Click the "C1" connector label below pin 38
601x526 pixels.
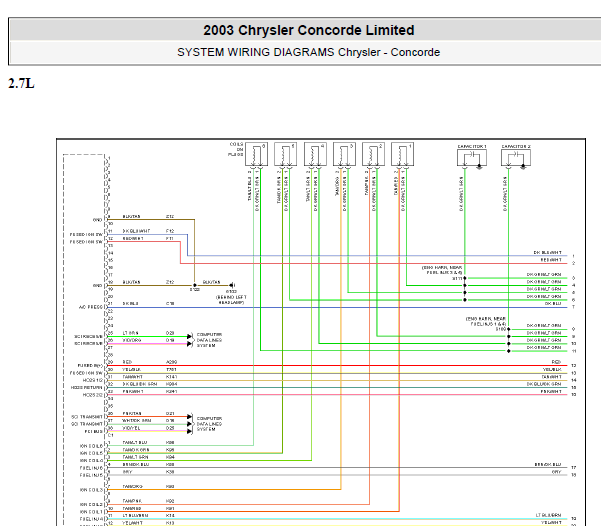click(111, 435)
